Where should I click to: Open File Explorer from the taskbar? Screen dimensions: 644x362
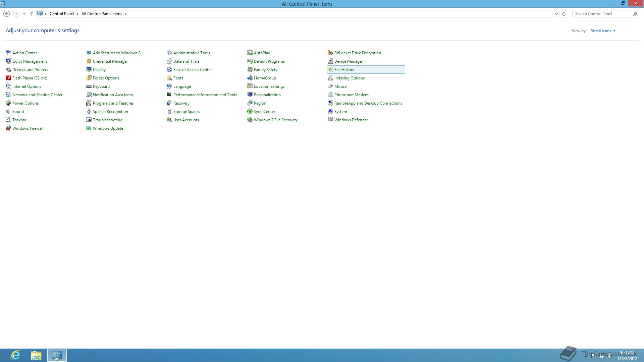pyautogui.click(x=36, y=355)
